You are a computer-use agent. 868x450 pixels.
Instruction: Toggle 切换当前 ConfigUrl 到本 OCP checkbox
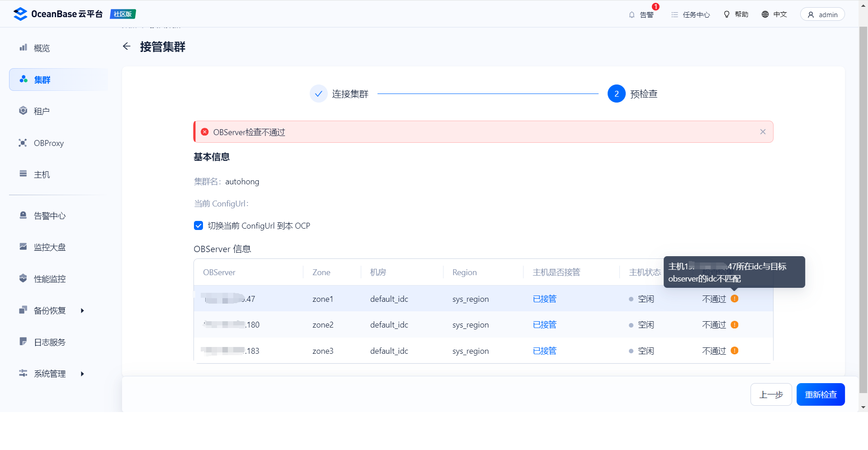coord(198,225)
